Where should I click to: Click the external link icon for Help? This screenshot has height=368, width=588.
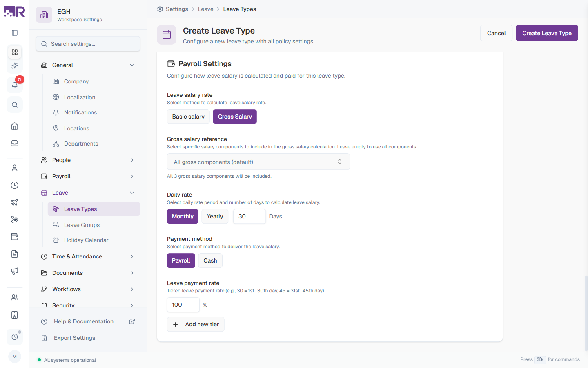(x=132, y=321)
